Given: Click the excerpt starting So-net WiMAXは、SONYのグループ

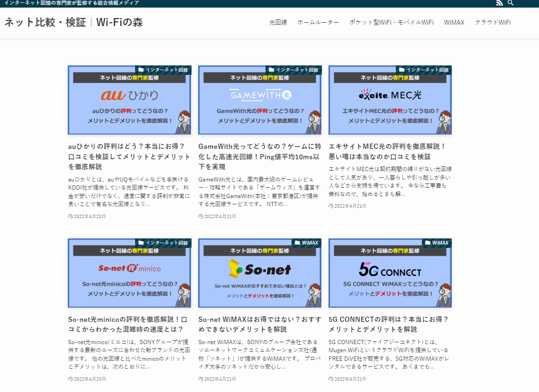Looking at the screenshot, I should (259, 354).
